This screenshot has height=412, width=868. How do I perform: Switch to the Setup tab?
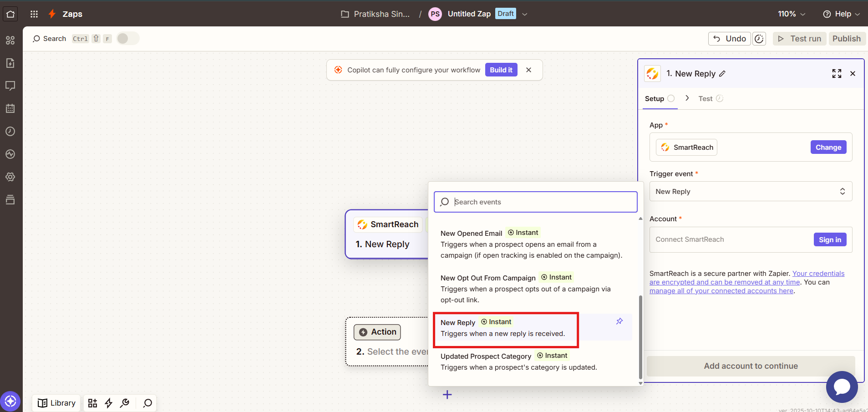pyautogui.click(x=660, y=99)
